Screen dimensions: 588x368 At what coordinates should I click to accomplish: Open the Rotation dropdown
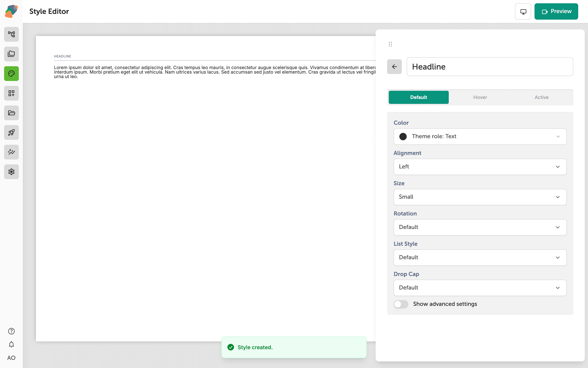pos(480,227)
